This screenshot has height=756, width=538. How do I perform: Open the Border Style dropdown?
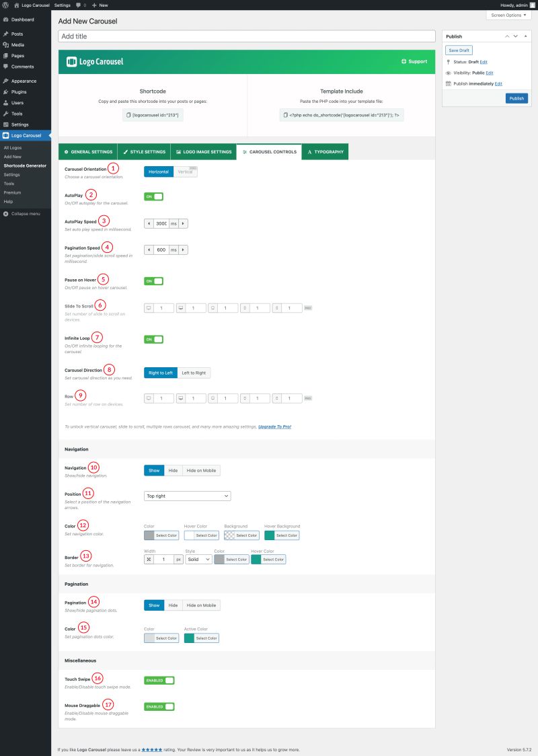(x=198, y=559)
